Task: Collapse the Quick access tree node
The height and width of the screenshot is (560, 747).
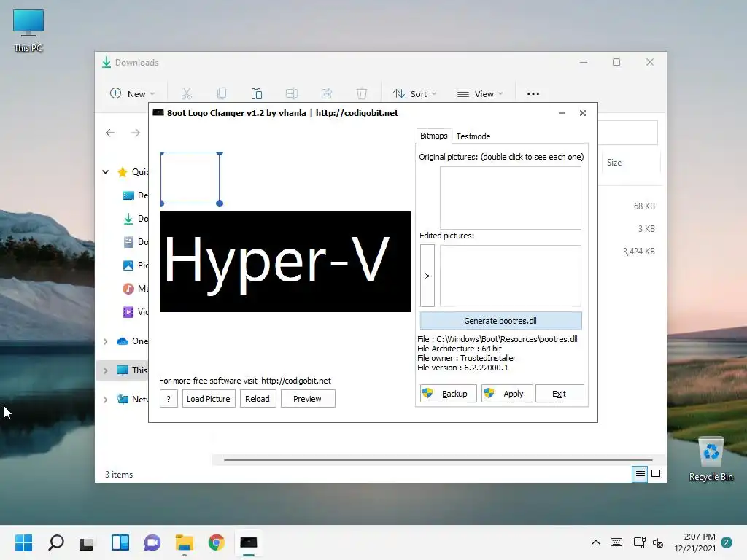Action: click(x=105, y=172)
